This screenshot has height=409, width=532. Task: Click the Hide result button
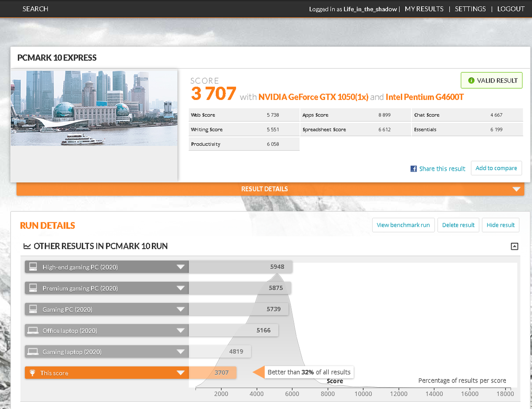(501, 225)
